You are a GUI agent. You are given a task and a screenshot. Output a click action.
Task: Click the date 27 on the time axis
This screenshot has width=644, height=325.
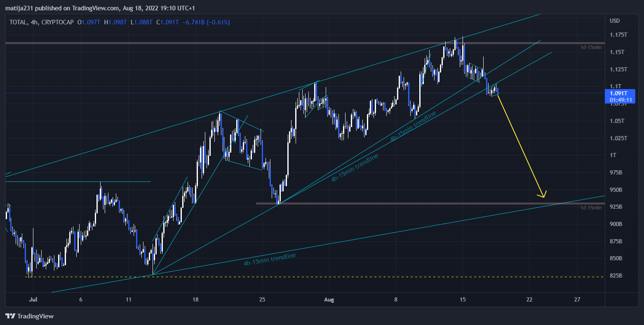click(x=577, y=299)
